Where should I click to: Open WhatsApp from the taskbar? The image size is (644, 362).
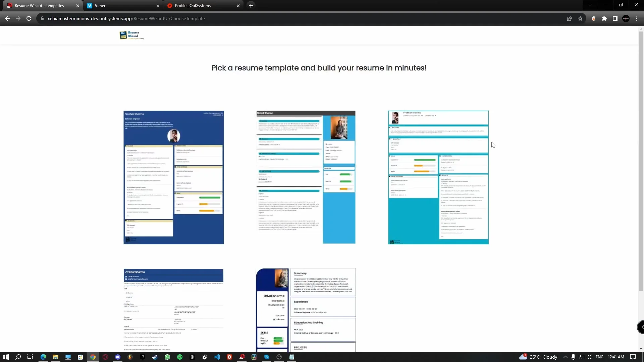(167, 357)
